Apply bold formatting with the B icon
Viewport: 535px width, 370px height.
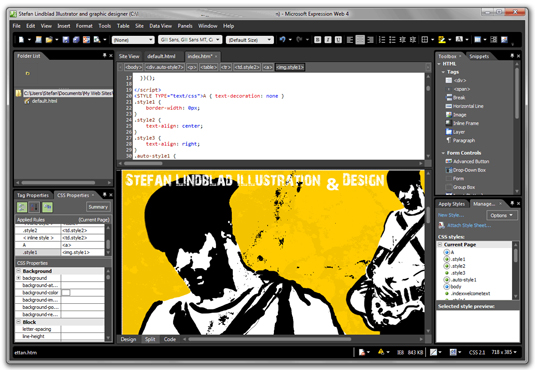coord(317,40)
